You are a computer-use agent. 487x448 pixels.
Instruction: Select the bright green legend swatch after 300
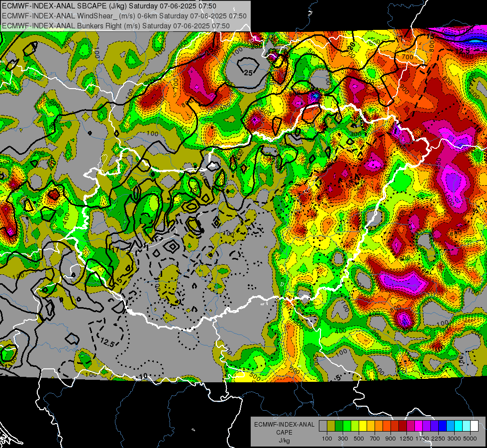click(347, 426)
